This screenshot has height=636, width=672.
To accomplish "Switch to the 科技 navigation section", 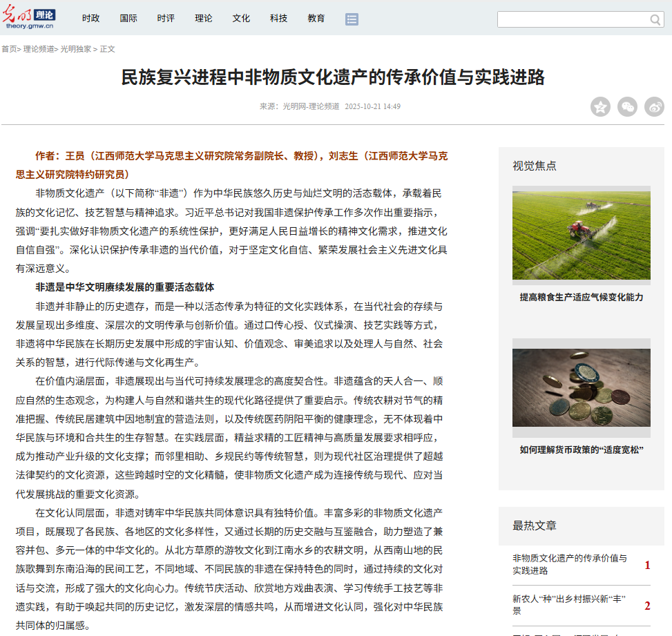I will point(278,19).
